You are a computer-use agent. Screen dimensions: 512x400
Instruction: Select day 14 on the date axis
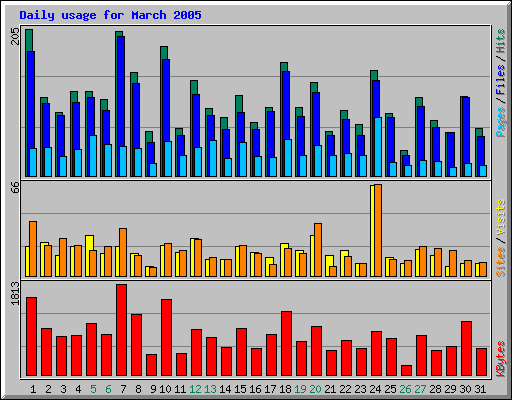(x=225, y=389)
